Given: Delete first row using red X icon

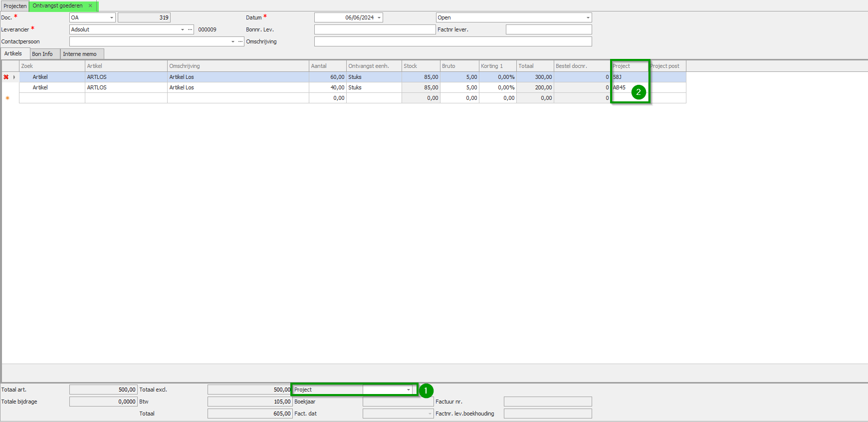Looking at the screenshot, I should (x=6, y=77).
